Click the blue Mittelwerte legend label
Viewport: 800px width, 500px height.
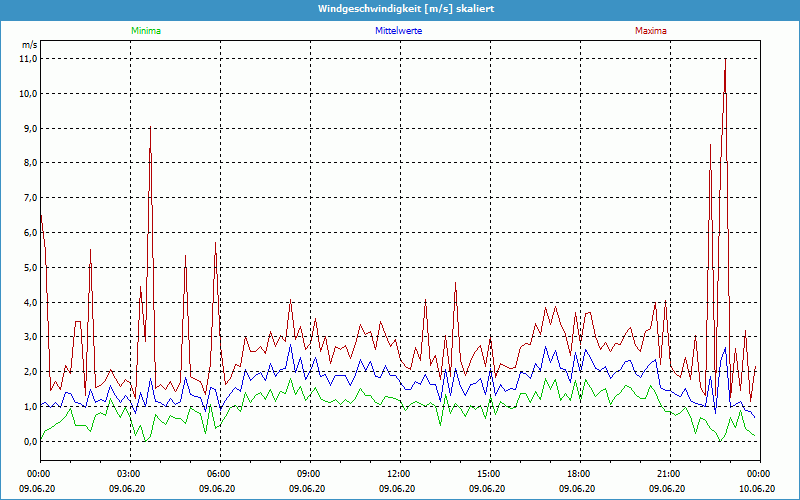click(x=398, y=31)
